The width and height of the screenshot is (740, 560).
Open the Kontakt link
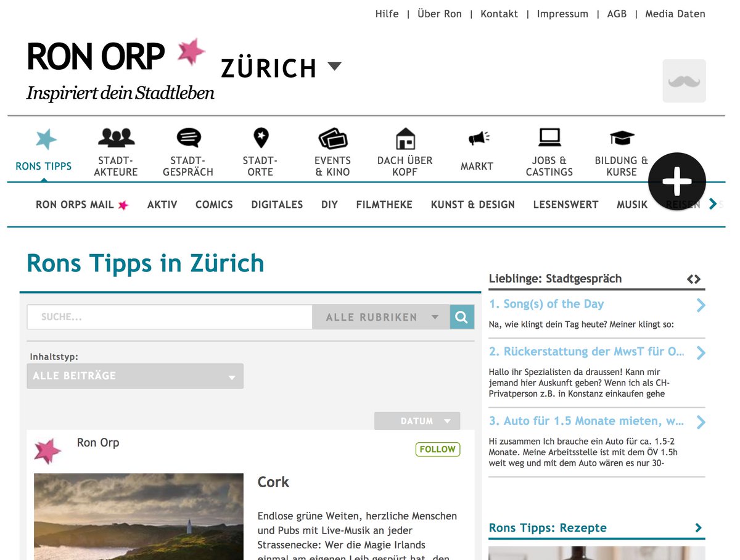[x=499, y=14]
